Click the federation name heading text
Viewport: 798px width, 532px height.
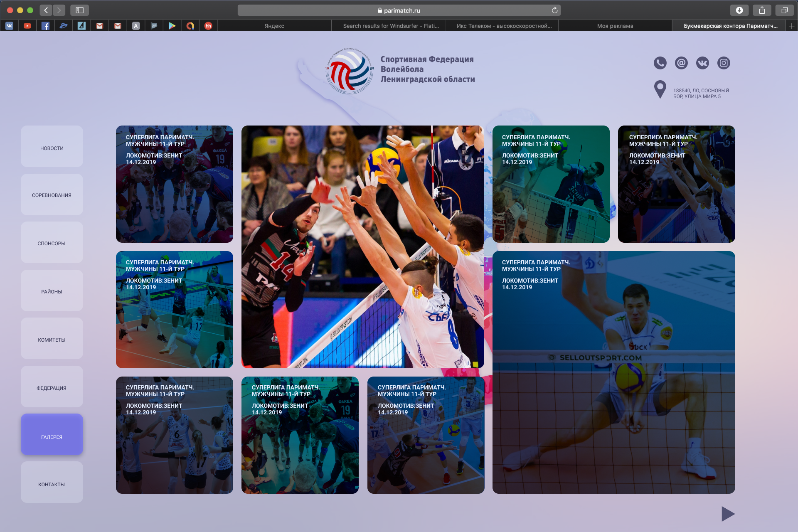(428, 69)
